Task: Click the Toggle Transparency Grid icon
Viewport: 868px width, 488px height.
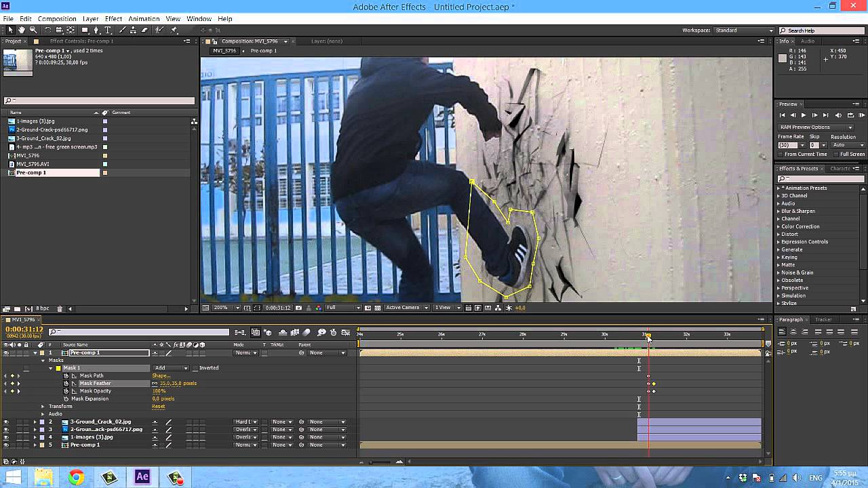Action: pos(378,308)
